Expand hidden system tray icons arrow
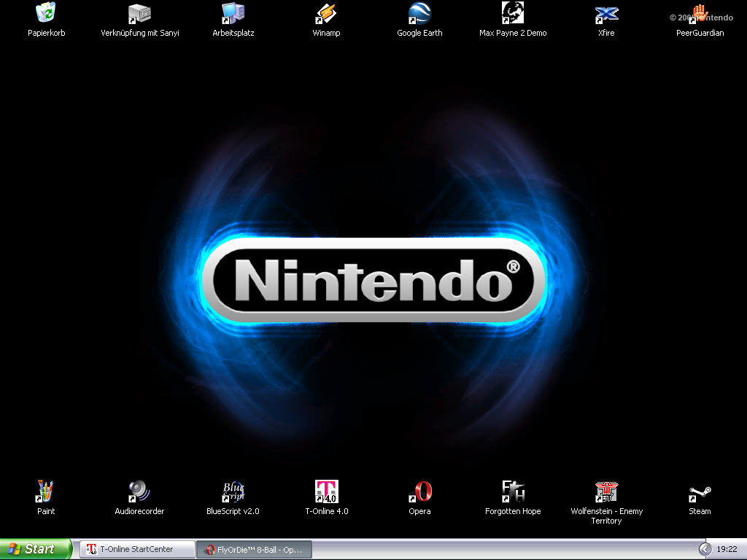747x560 pixels. (x=705, y=549)
